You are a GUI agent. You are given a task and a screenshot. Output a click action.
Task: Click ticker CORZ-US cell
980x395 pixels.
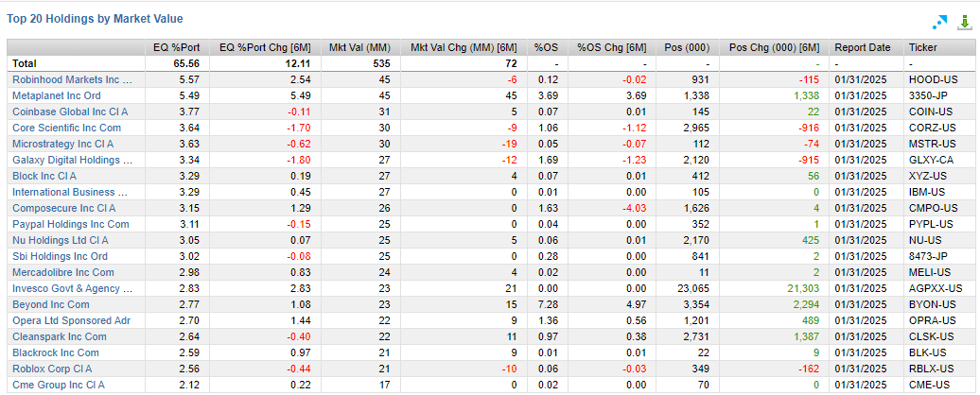click(933, 128)
